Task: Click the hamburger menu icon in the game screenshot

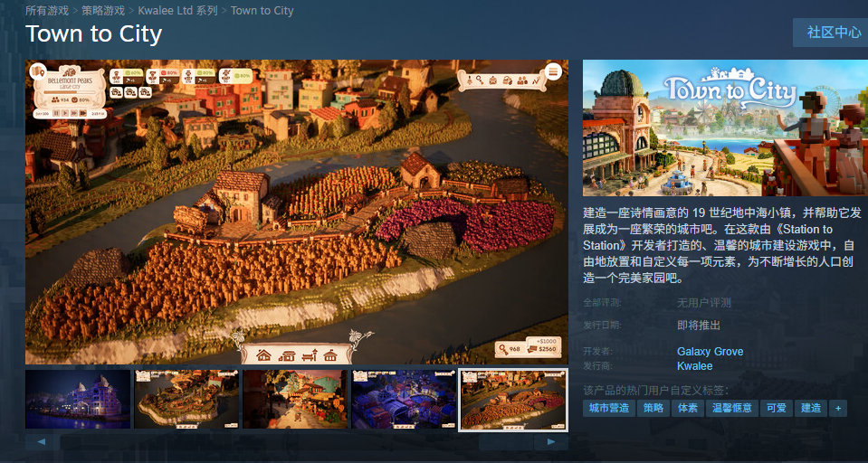Action: click(x=553, y=71)
